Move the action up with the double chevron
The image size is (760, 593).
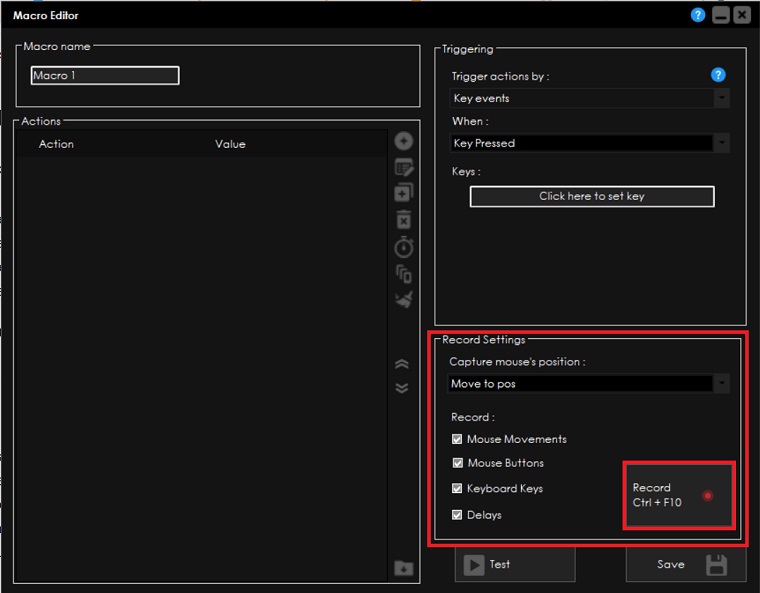[x=402, y=364]
